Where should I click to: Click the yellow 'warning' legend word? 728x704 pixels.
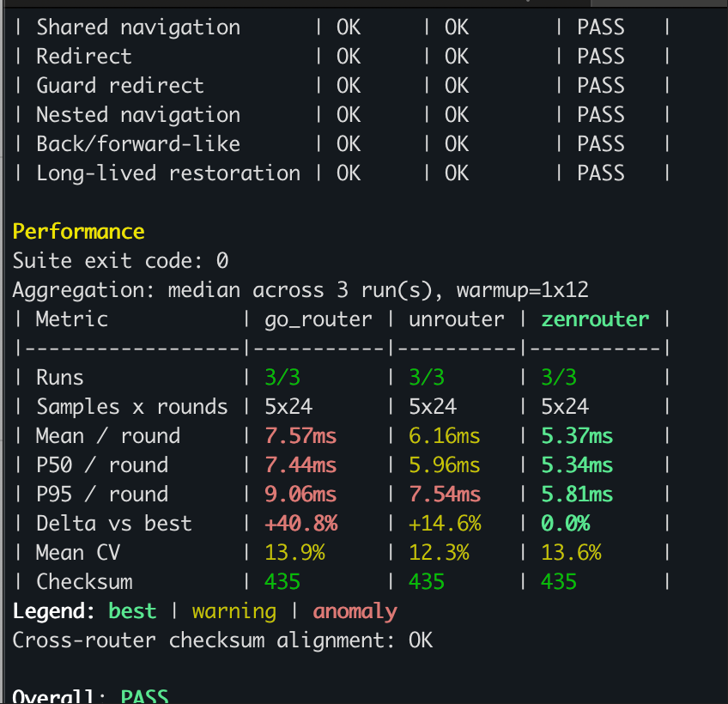(234, 611)
